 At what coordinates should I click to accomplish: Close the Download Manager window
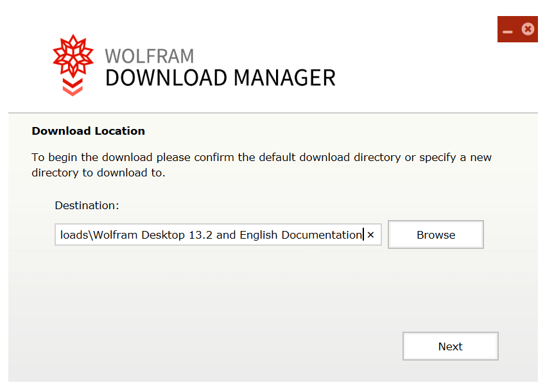(528, 29)
